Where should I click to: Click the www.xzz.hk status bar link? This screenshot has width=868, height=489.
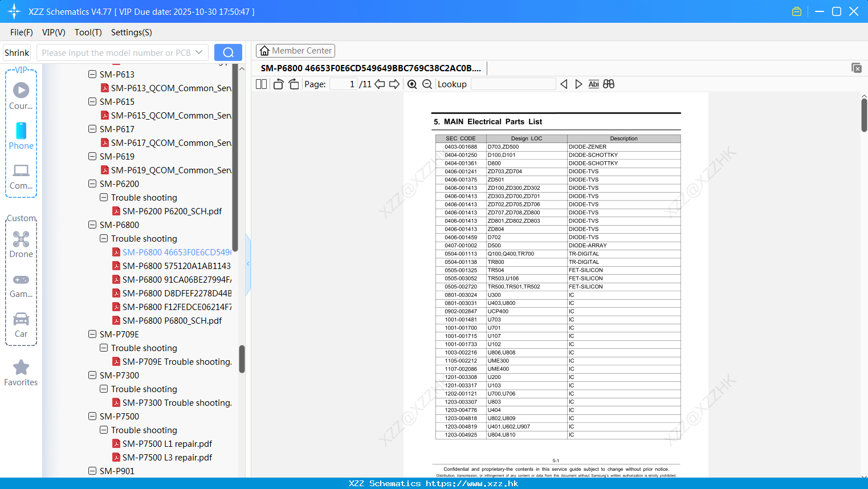click(472, 483)
